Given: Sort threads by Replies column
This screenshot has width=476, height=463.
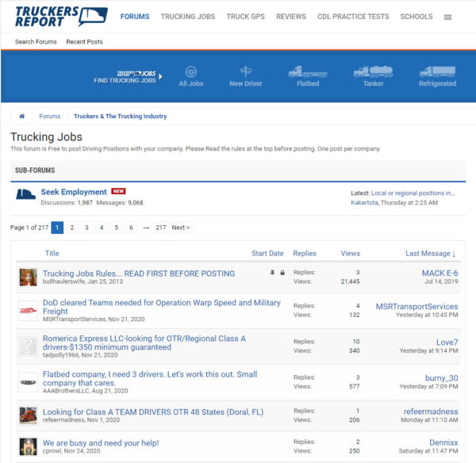Looking at the screenshot, I should pyautogui.click(x=305, y=254).
